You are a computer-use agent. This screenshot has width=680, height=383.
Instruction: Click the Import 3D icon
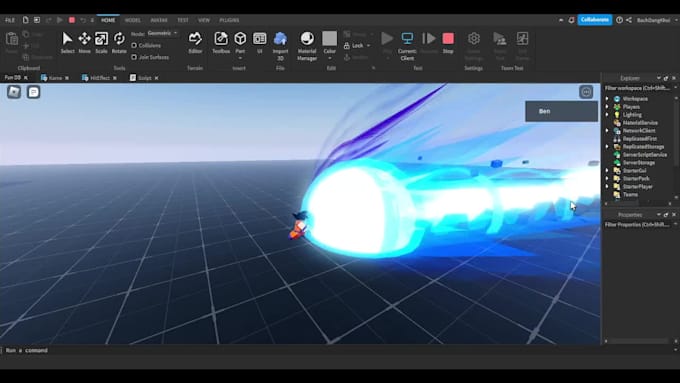280,46
